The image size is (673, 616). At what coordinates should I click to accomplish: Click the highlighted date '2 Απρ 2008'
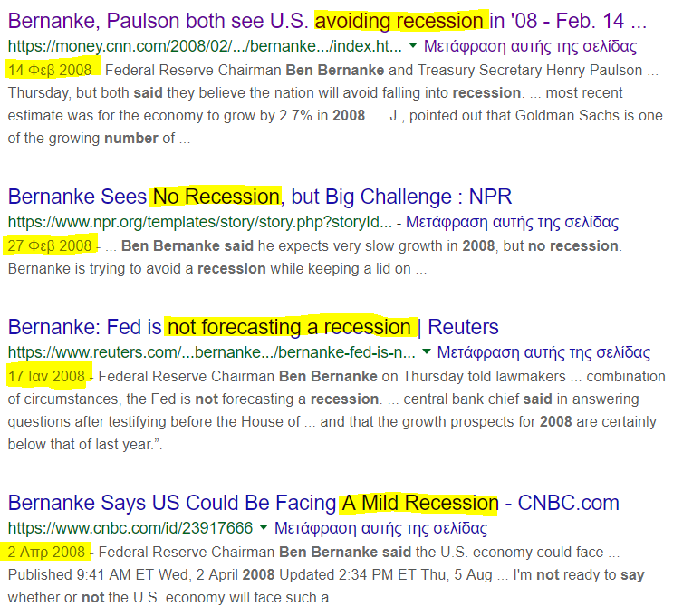[47, 551]
